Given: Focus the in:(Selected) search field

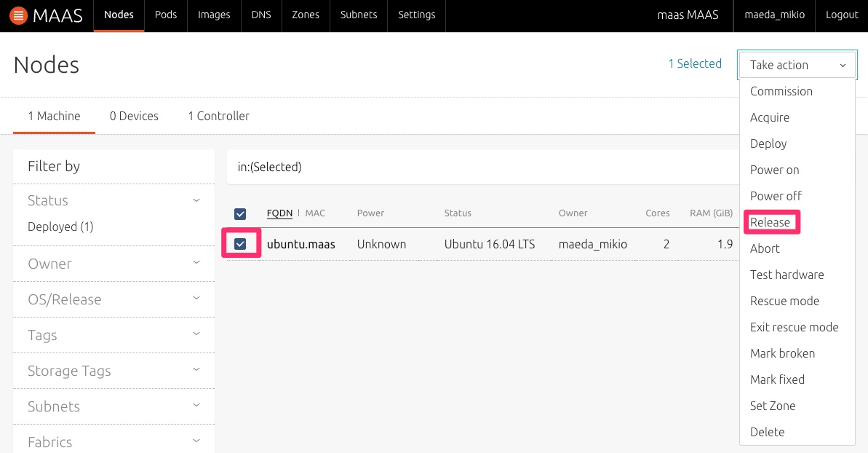Looking at the screenshot, I should (x=480, y=167).
